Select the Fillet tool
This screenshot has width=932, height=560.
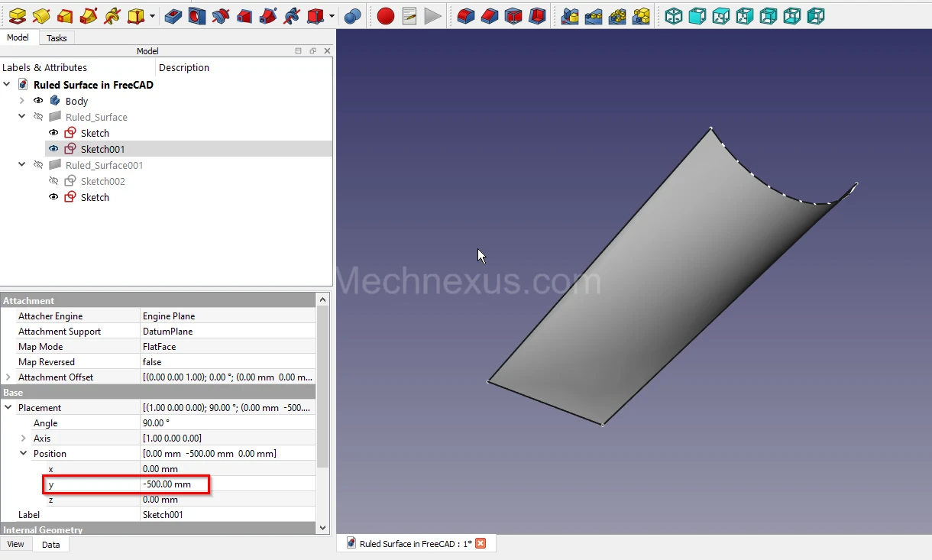pyautogui.click(x=466, y=15)
